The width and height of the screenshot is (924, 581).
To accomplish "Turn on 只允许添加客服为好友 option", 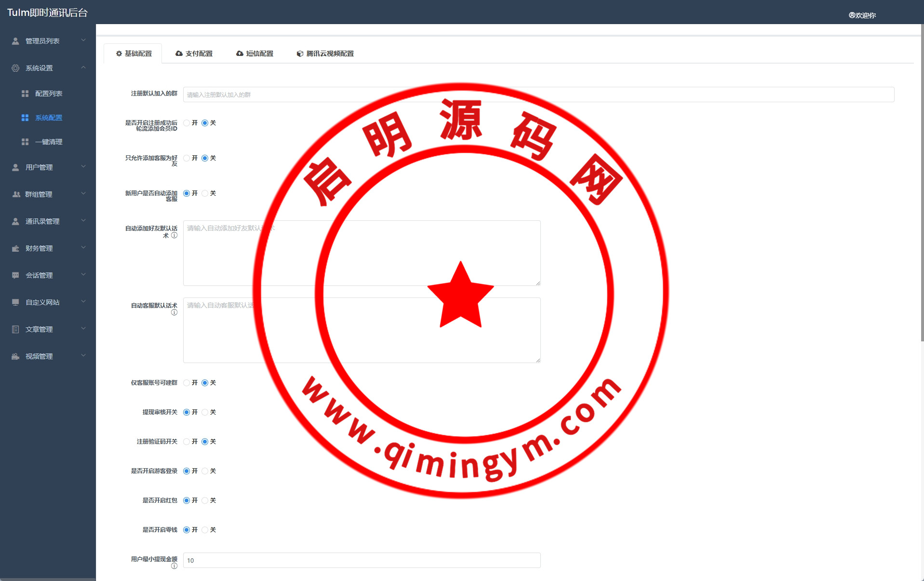I will point(187,158).
